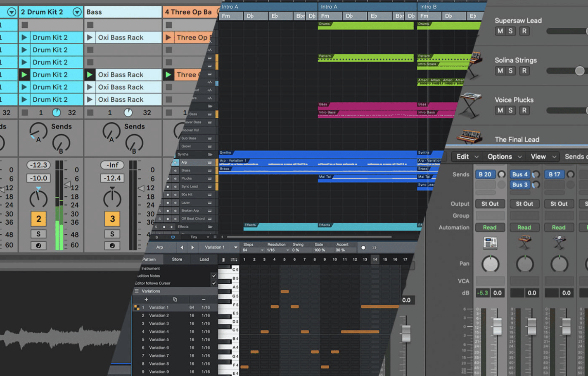
Task: Open the Bus 3 send slot menu
Action: [520, 185]
